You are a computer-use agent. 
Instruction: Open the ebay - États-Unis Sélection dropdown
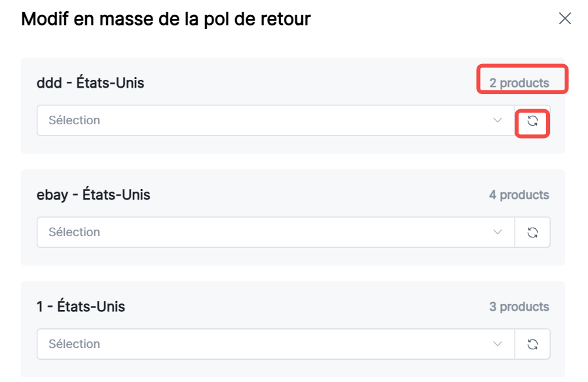tap(275, 232)
